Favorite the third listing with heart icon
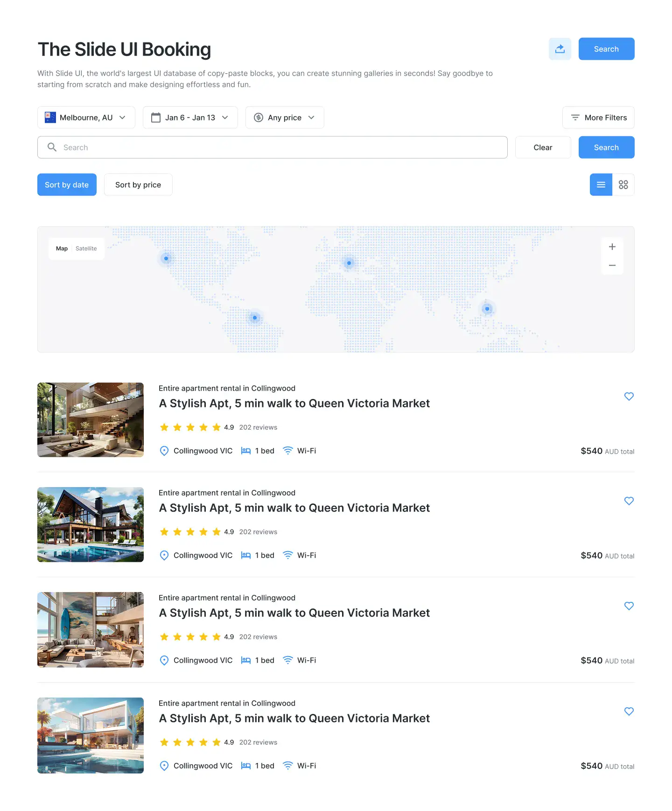672x811 pixels. coord(629,606)
